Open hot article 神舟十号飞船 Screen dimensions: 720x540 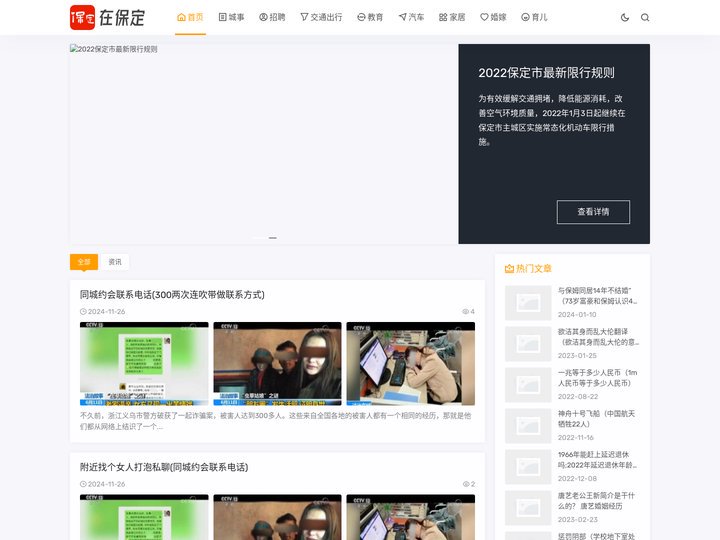[x=596, y=419]
